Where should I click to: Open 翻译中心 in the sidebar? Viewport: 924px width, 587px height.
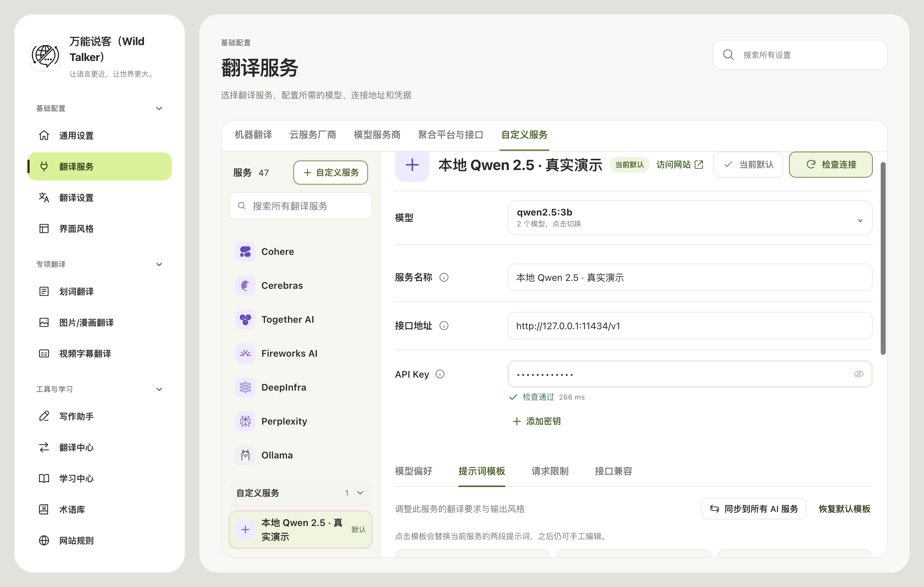99,447
